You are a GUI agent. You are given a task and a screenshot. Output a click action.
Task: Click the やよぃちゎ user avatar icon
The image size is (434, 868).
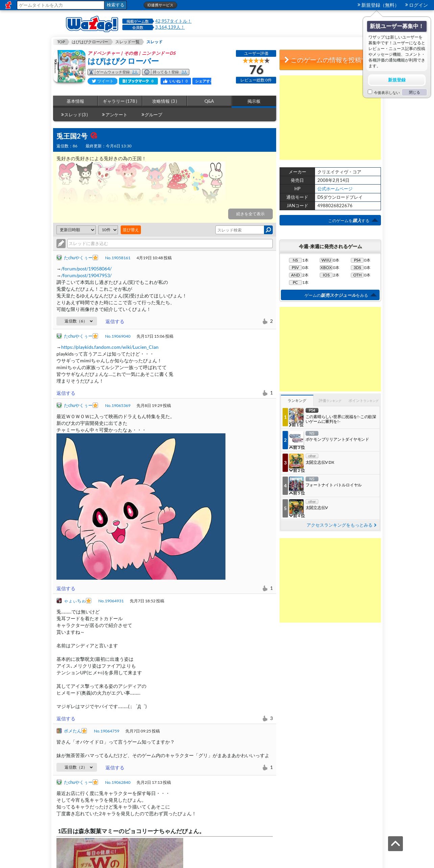pos(59,601)
